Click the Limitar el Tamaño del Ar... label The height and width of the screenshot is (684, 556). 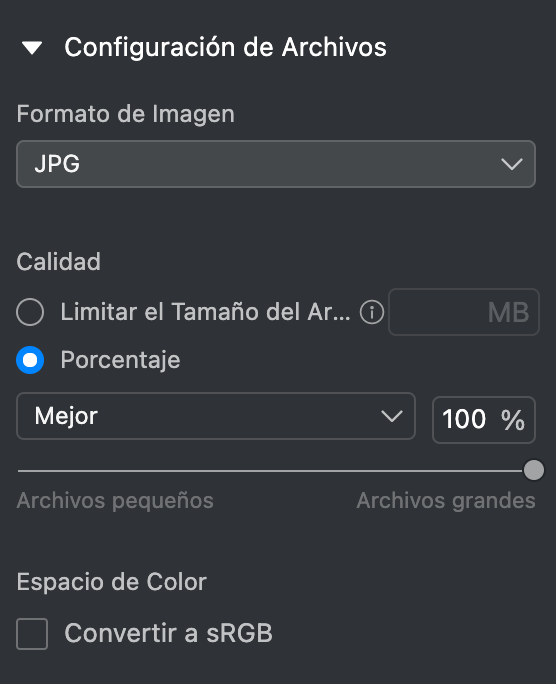205,312
